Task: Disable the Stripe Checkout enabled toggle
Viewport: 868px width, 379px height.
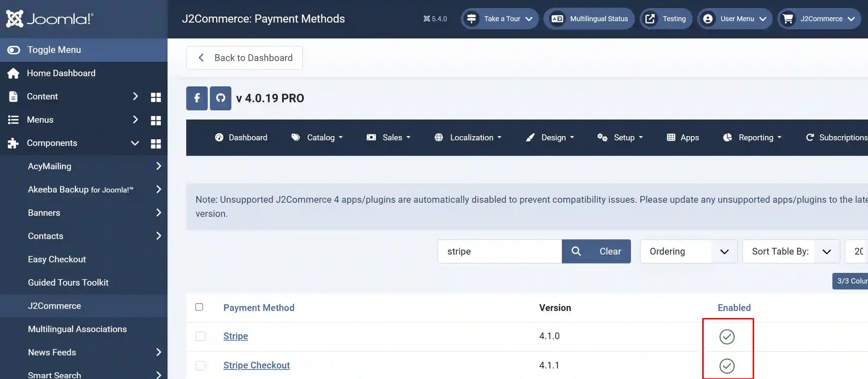Action: (x=727, y=366)
